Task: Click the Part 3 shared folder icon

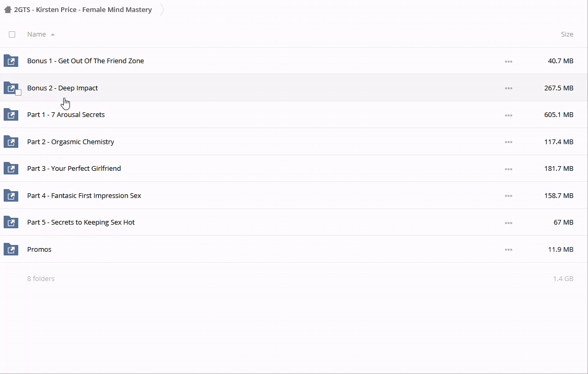Action: point(11,169)
